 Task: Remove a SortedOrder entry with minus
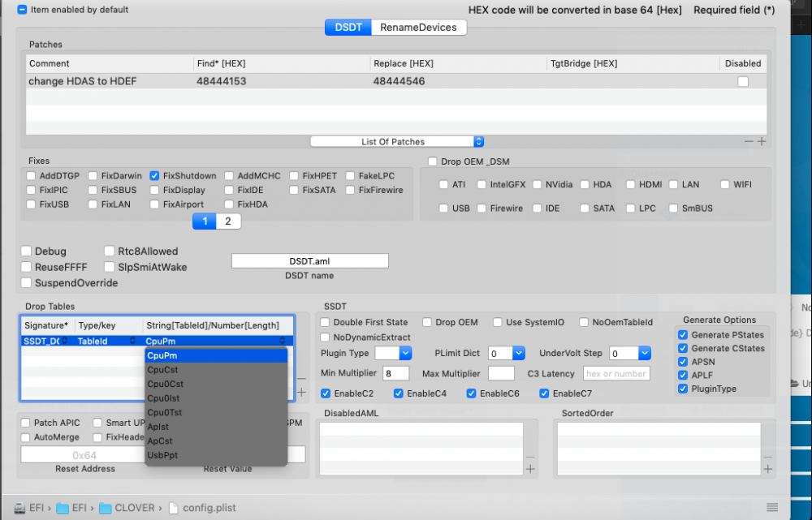(768, 457)
